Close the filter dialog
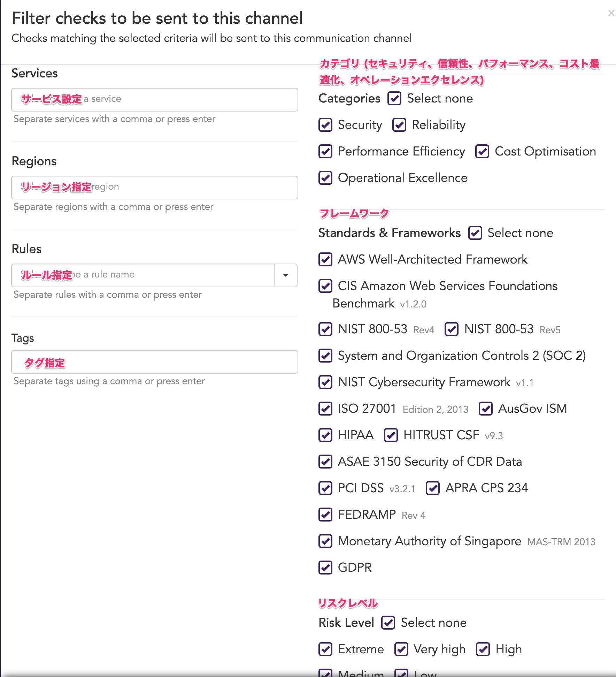The width and height of the screenshot is (616, 677). click(611, 13)
